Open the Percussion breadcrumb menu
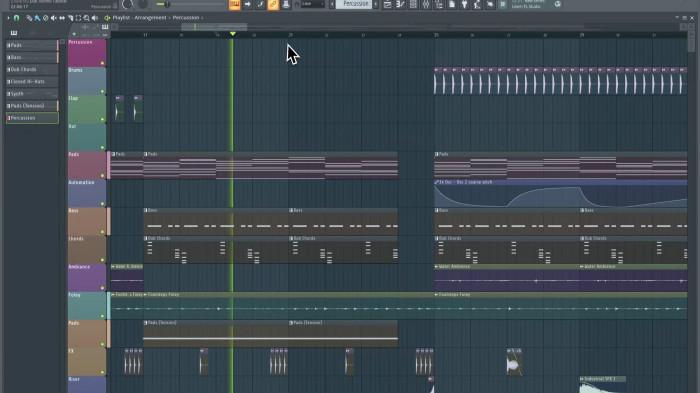 [186, 18]
